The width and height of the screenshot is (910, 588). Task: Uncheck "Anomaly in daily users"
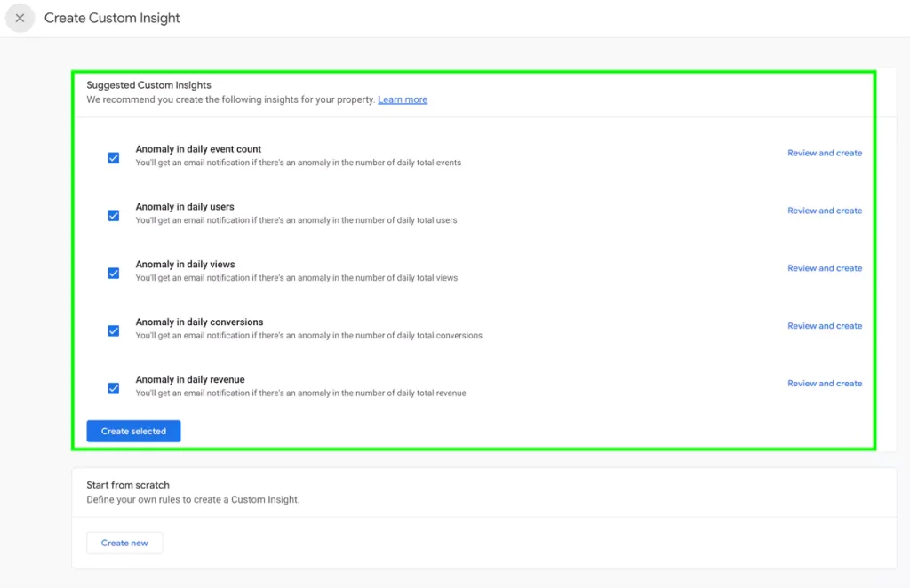[113, 215]
